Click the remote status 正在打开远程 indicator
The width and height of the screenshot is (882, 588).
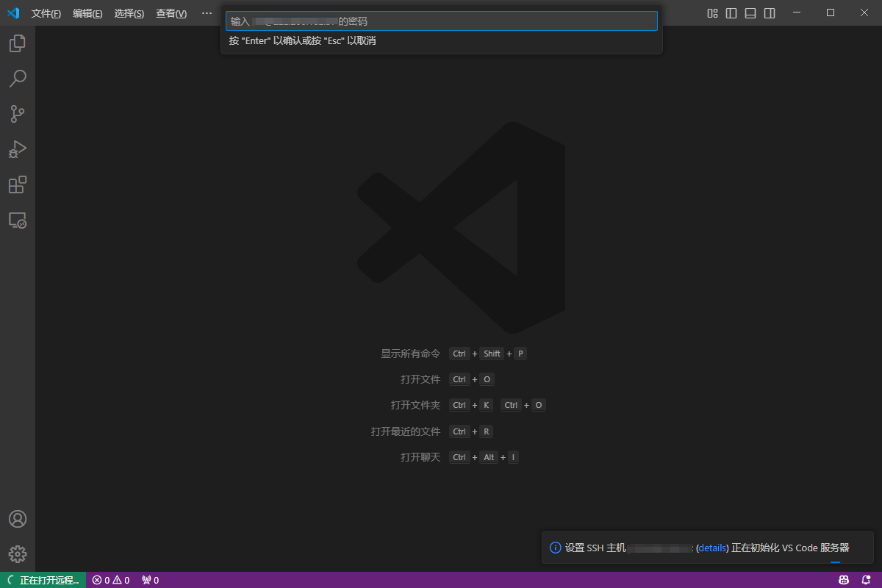point(43,580)
